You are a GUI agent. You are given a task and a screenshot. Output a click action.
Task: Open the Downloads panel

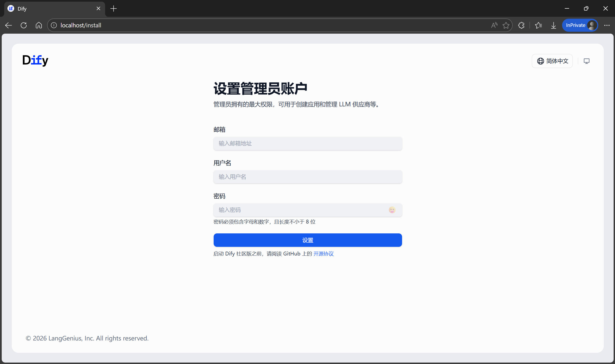point(553,25)
